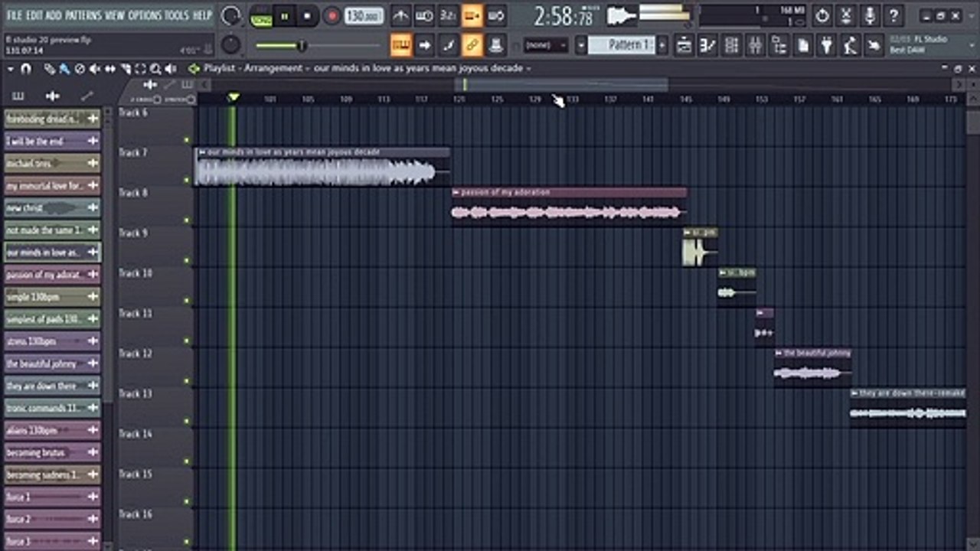Viewport: 980px width, 551px height.
Task: Open the project picker page icon
Action: tap(803, 45)
